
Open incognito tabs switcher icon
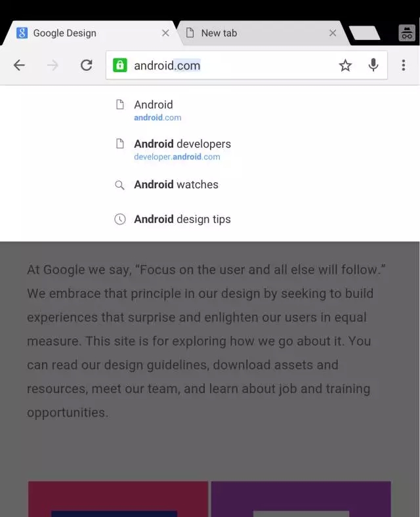[x=407, y=33]
